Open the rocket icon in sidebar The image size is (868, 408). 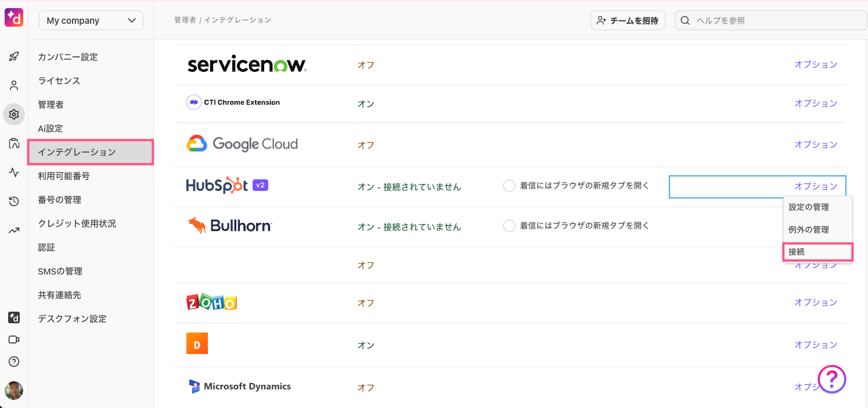[x=14, y=56]
